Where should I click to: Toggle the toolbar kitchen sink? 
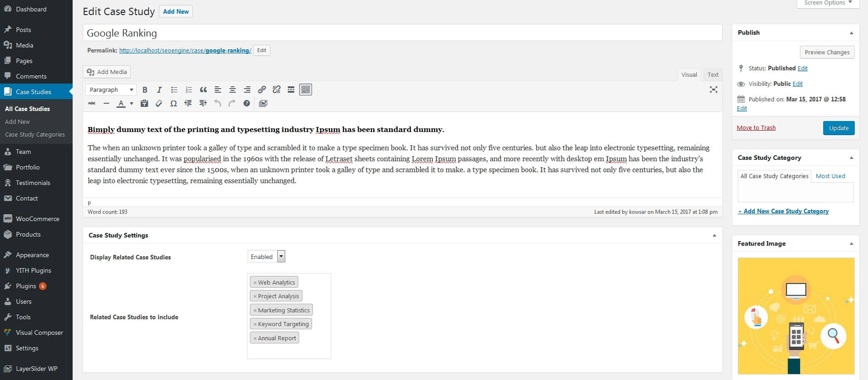(306, 90)
